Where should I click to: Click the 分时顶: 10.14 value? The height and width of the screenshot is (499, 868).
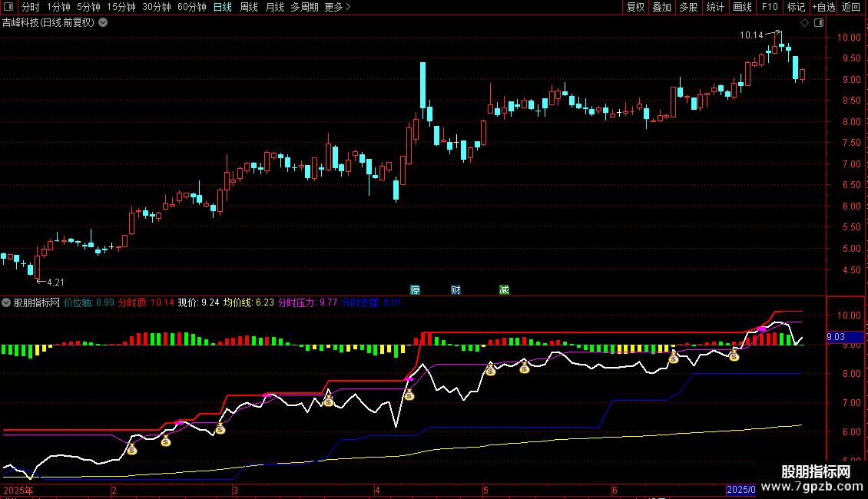click(x=146, y=302)
